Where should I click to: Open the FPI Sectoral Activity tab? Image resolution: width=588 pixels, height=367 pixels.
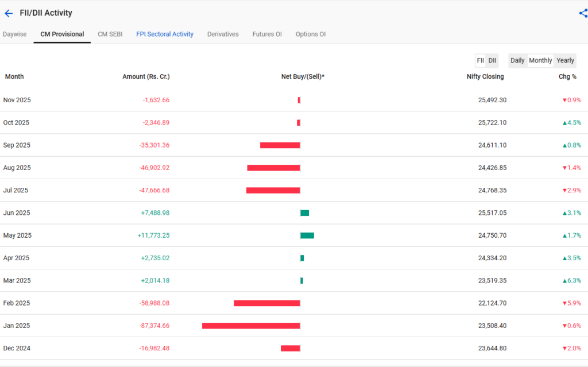[x=165, y=34]
